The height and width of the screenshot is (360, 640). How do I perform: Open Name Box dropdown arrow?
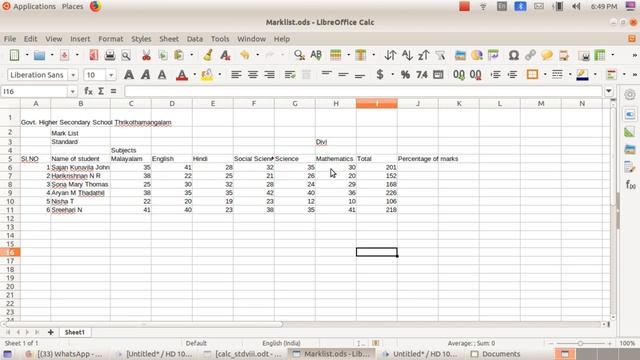[72, 91]
